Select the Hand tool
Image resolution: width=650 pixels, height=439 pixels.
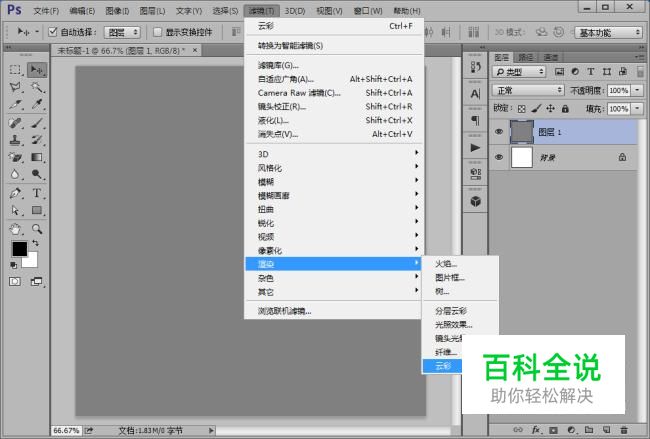pyautogui.click(x=15, y=229)
